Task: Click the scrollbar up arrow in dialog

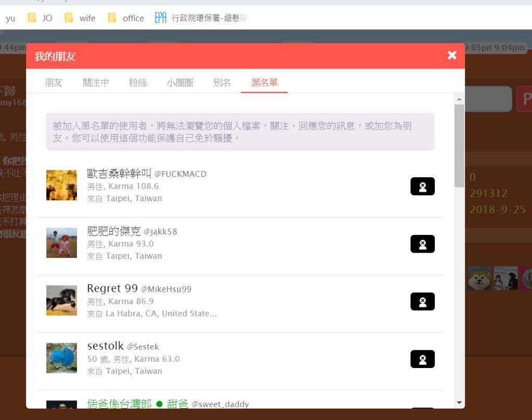Action: coord(459,99)
